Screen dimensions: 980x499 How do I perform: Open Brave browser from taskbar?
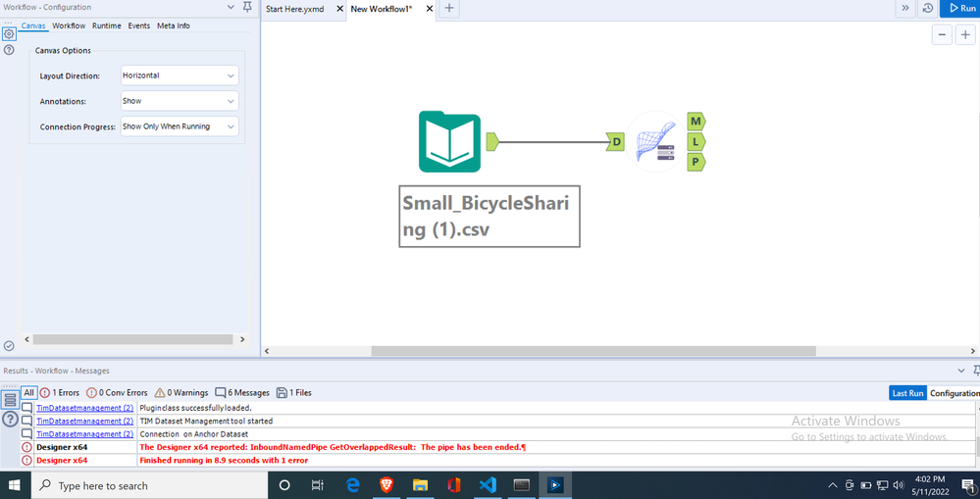[387, 485]
